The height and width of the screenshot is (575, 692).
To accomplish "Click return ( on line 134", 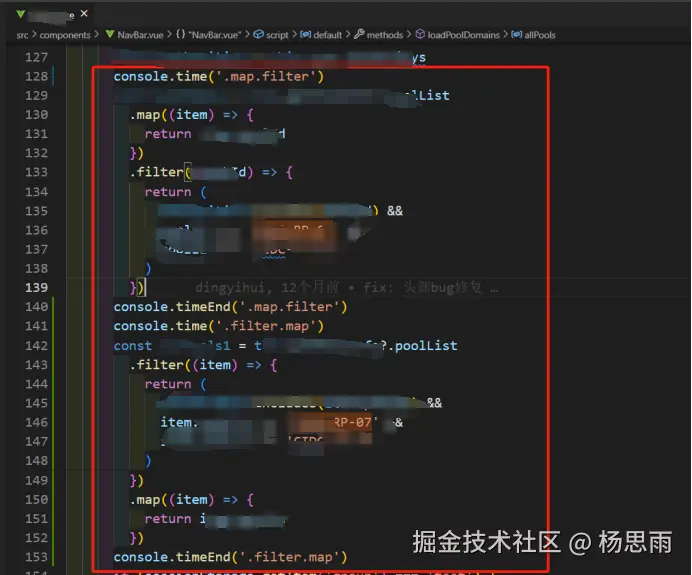I will 176,192.
